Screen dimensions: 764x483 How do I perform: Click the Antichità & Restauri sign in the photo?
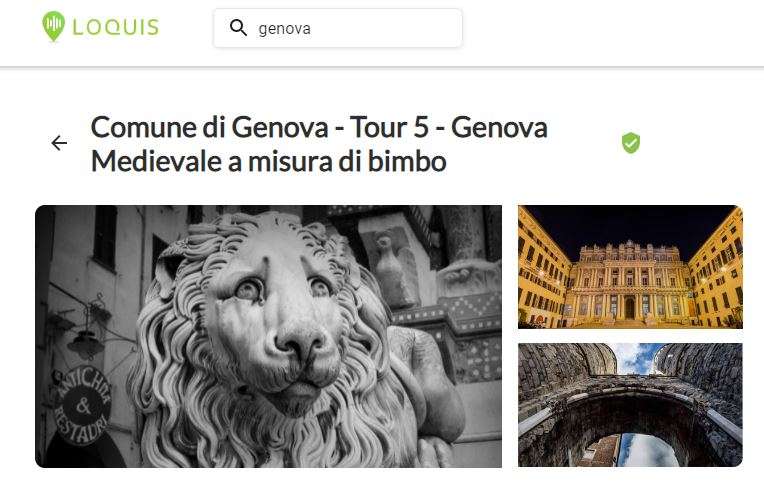pos(81,405)
